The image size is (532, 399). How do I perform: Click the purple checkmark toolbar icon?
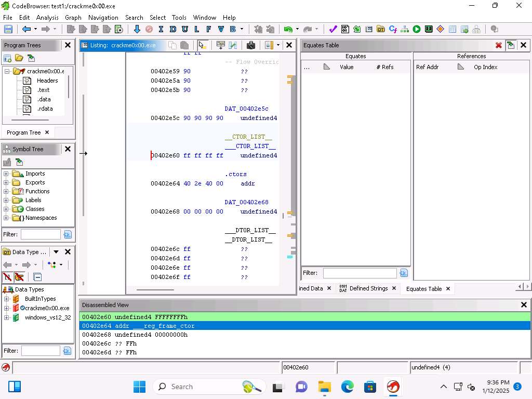coord(333,30)
